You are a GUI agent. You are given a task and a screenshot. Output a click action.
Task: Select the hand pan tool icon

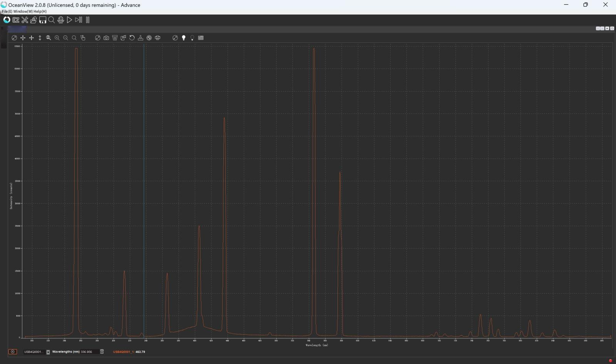tap(83, 38)
